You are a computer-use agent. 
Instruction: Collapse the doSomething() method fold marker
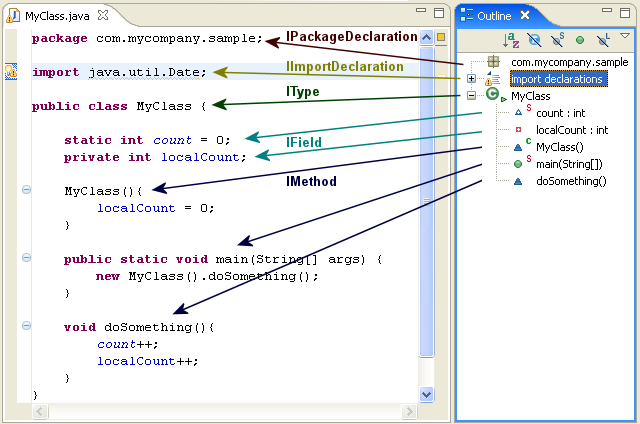click(x=26, y=326)
